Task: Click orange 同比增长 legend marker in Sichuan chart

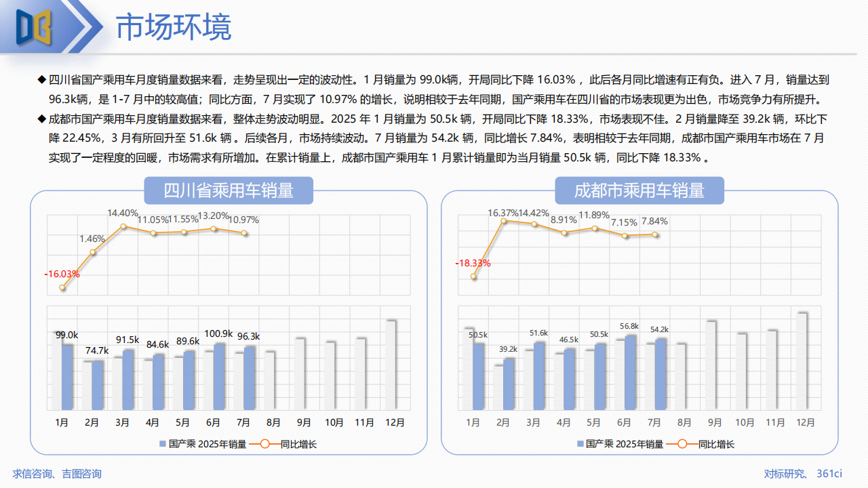Action: pos(264,444)
